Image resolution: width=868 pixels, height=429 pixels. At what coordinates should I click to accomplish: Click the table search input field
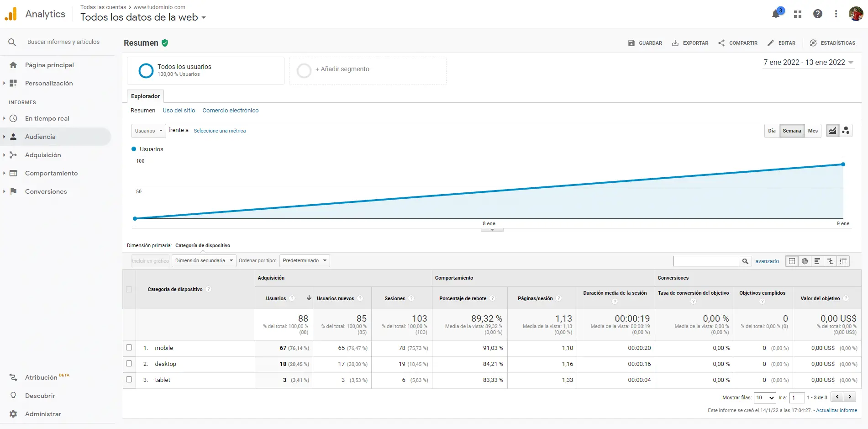click(x=706, y=261)
